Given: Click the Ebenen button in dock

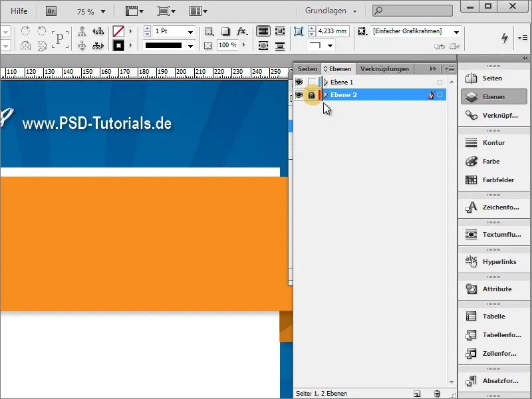Looking at the screenshot, I should pyautogui.click(x=493, y=97).
